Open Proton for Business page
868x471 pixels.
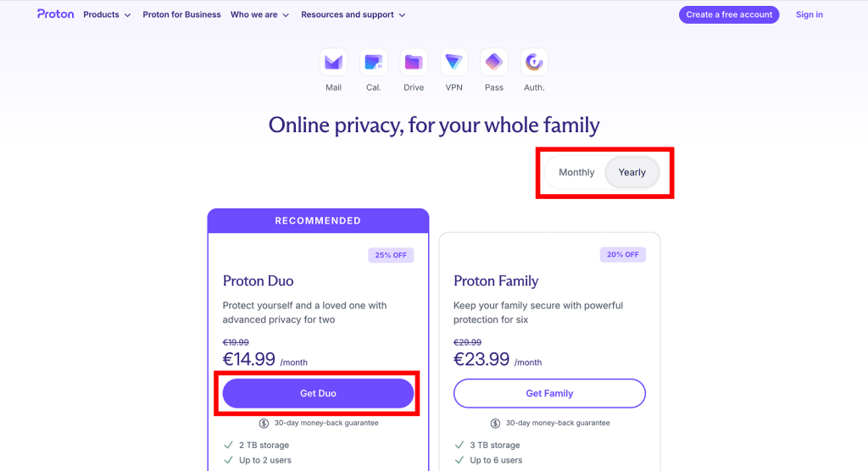click(x=181, y=14)
